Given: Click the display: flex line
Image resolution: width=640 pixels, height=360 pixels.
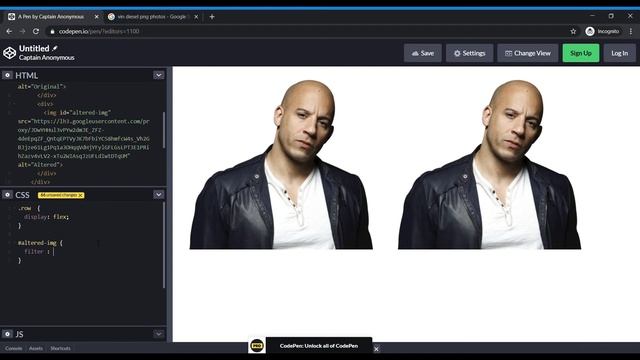Looking at the screenshot, I should 46,217.
